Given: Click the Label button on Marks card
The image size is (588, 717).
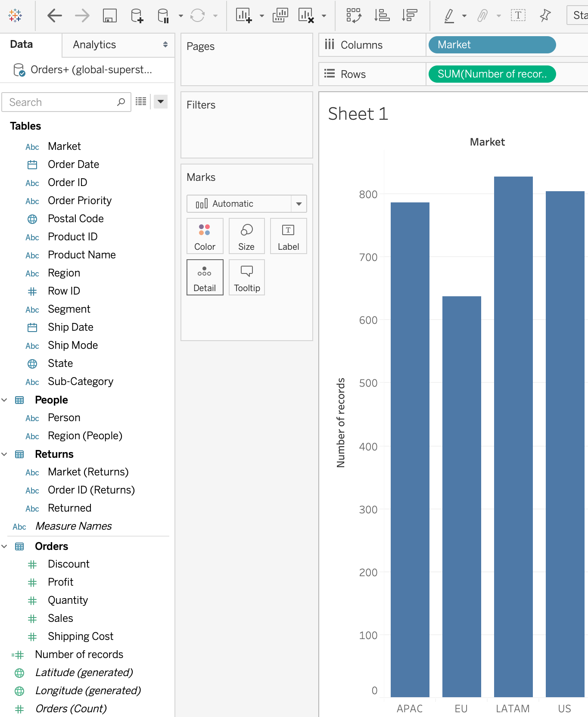Looking at the screenshot, I should coord(288,236).
